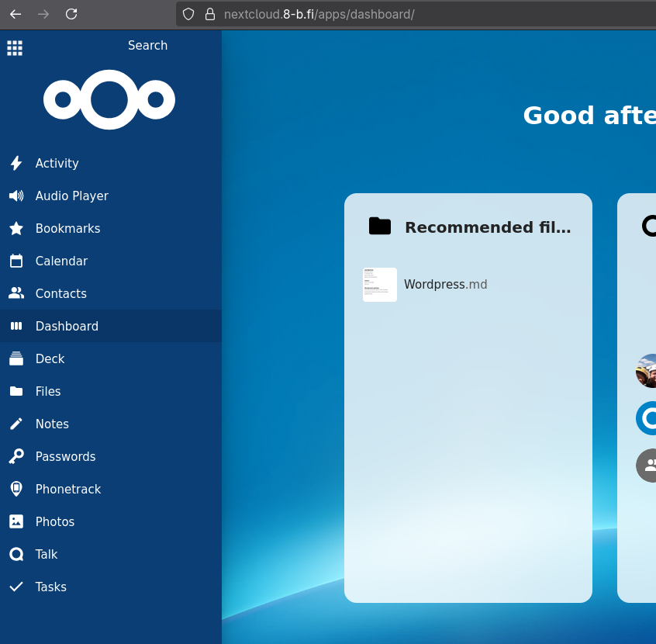Click the Audio Player speaker icon
656x644 pixels.
tap(16, 196)
